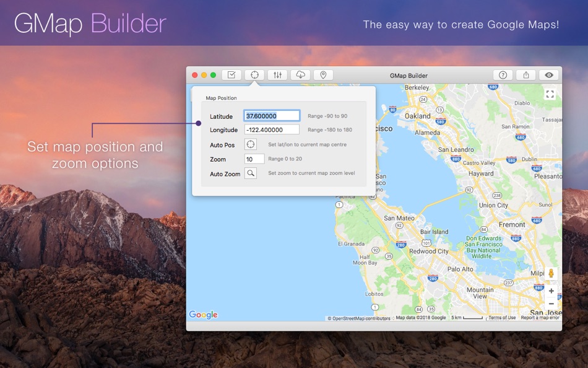This screenshot has height=368, width=588.
Task: Click the 5 km map scale indicator
Action: 467,318
